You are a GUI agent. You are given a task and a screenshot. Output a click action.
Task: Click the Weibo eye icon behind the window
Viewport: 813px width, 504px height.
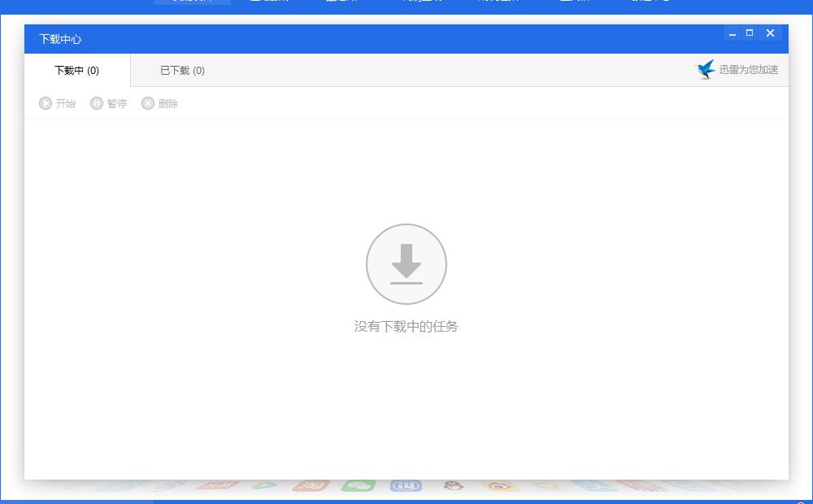click(499, 486)
